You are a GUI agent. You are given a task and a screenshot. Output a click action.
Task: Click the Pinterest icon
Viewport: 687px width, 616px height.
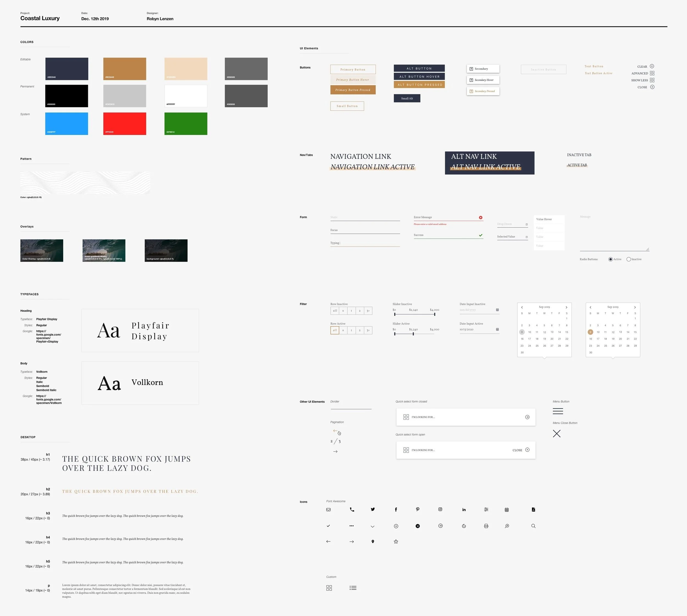pos(418,509)
